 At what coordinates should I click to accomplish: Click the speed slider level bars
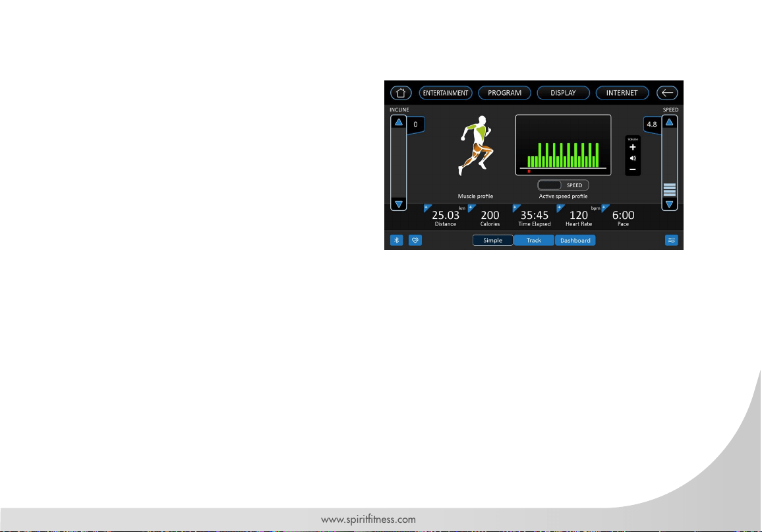tap(669, 189)
